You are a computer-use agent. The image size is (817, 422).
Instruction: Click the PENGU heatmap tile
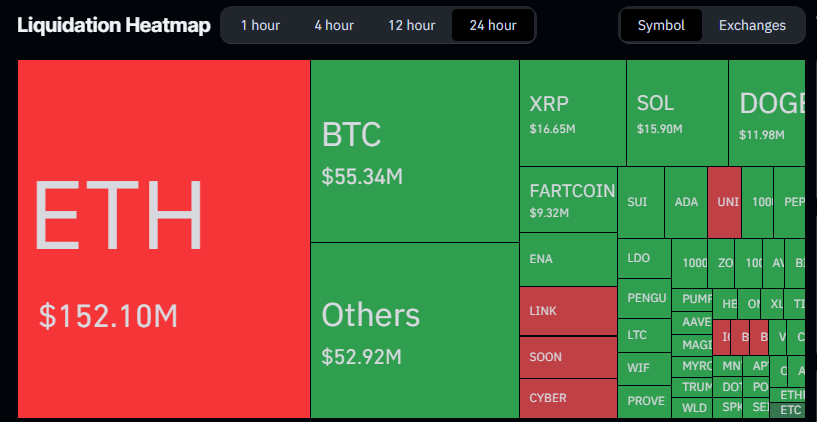click(x=645, y=299)
